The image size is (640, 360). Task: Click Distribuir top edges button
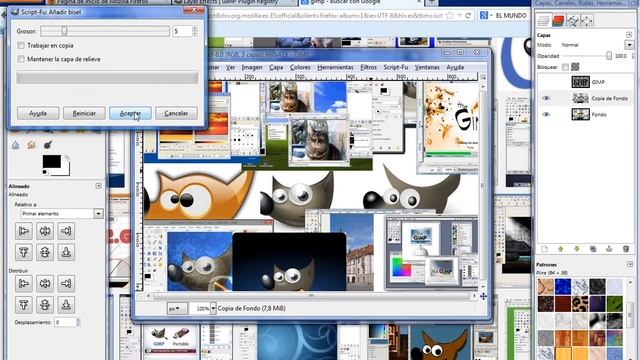24,304
